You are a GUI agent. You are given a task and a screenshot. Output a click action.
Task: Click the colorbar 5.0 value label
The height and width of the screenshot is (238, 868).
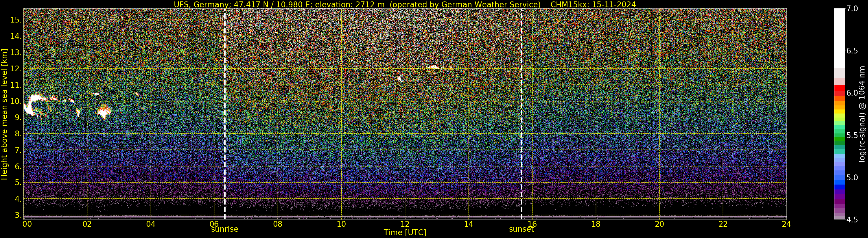pyautogui.click(x=852, y=177)
